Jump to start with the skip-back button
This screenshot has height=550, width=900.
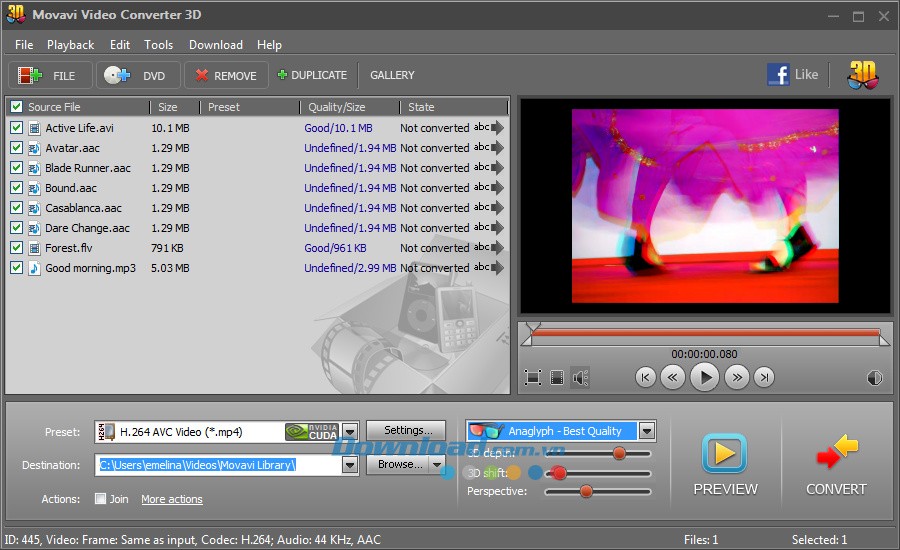[646, 377]
